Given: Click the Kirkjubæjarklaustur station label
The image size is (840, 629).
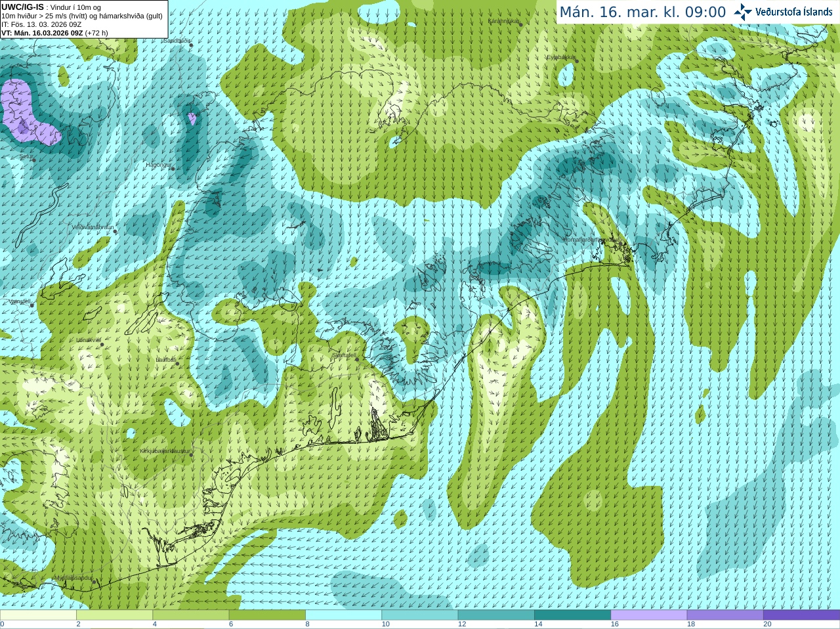Looking at the screenshot, I should pyautogui.click(x=165, y=451).
